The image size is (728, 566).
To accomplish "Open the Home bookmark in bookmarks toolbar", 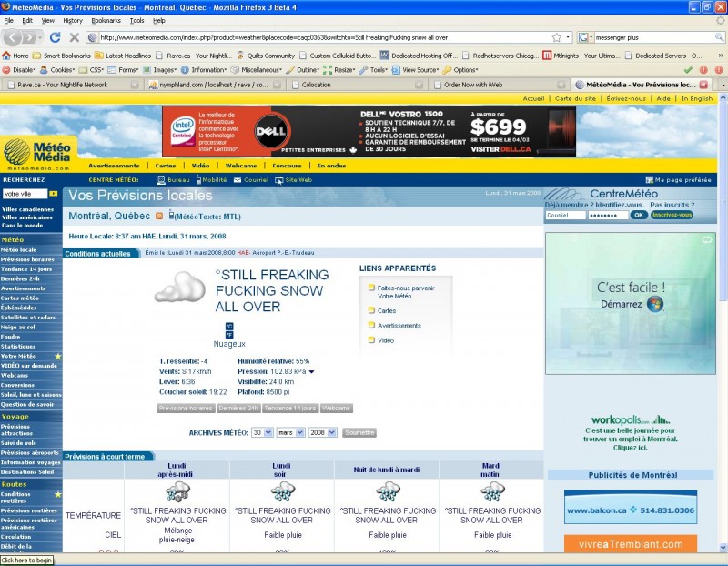I will [15, 56].
